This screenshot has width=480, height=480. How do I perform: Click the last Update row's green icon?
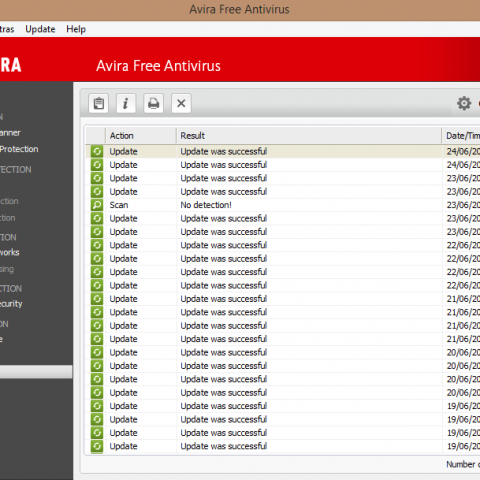click(97, 446)
